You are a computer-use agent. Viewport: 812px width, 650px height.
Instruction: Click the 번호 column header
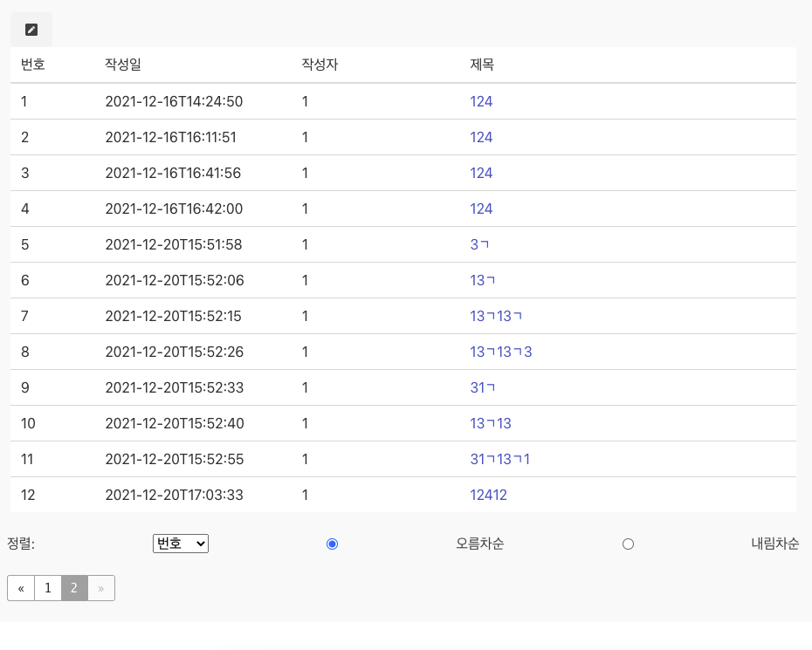coord(32,65)
